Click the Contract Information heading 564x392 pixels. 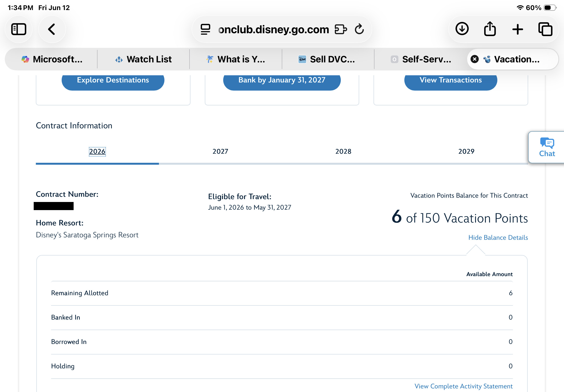point(74,125)
